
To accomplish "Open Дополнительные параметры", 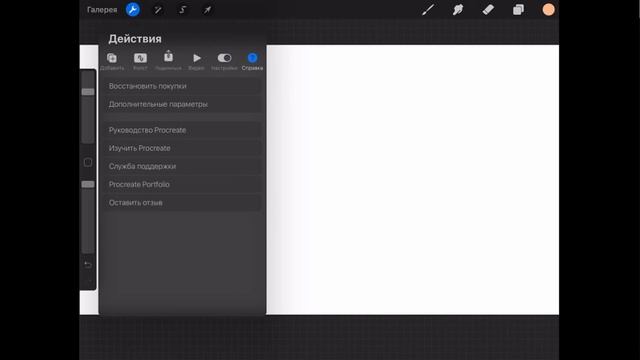I will pos(182,104).
